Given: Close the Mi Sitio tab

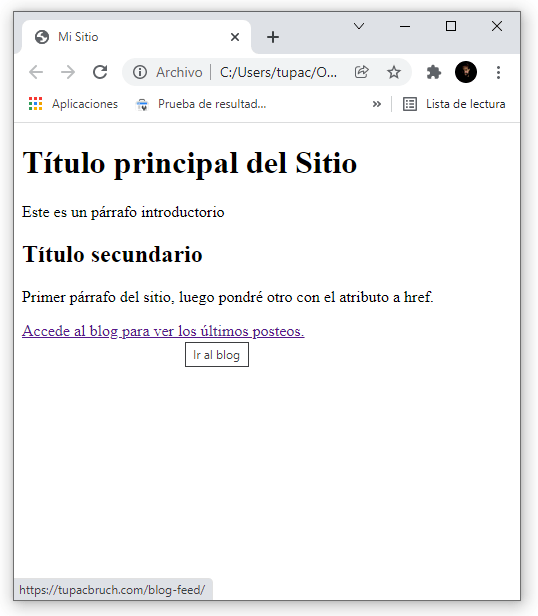Looking at the screenshot, I should 235,37.
